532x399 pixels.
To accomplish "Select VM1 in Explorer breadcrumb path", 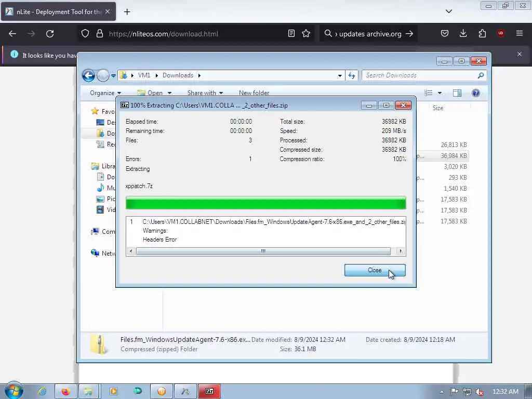I will [x=144, y=75].
